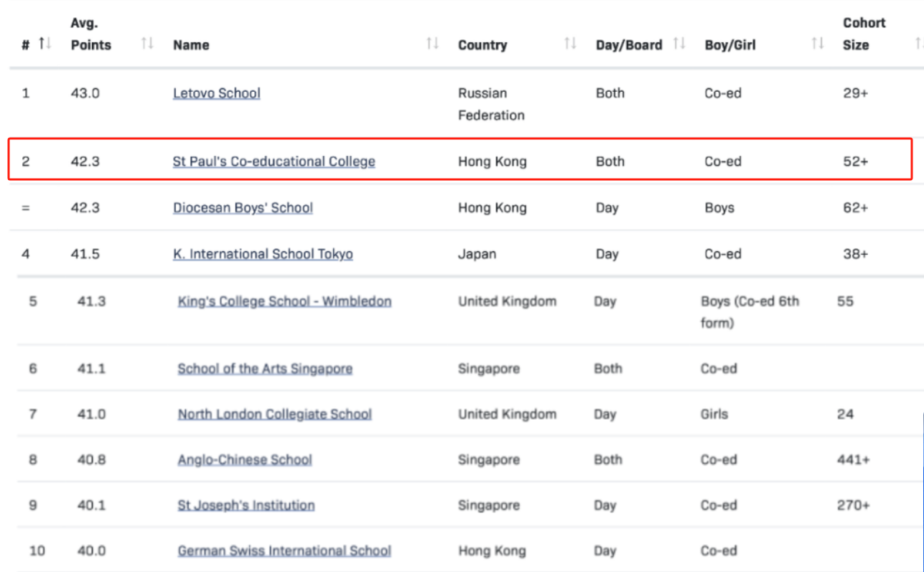Open Diocesan Boys' School link
Screen dimensions: 924x572
(243, 208)
